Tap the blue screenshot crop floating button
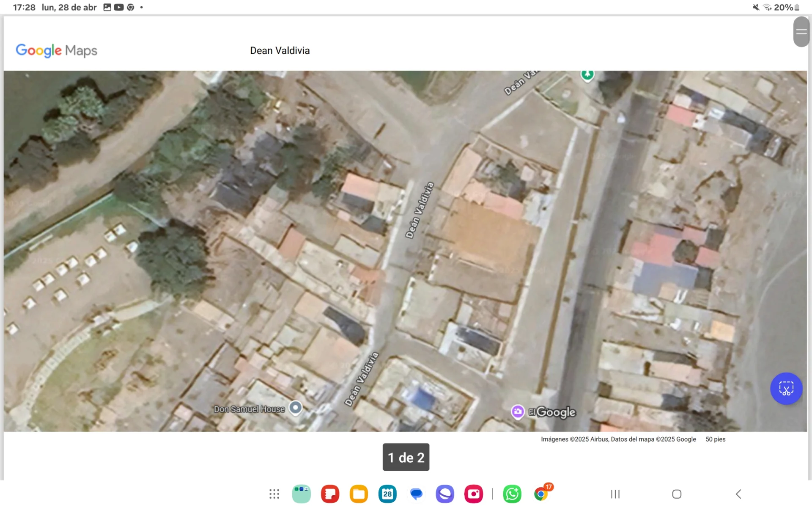This screenshot has height=508, width=812. click(786, 389)
